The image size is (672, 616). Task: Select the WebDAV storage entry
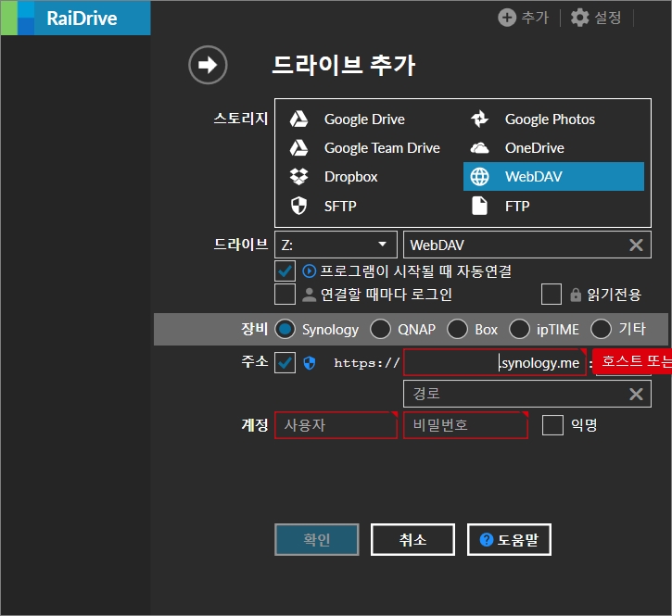[553, 177]
